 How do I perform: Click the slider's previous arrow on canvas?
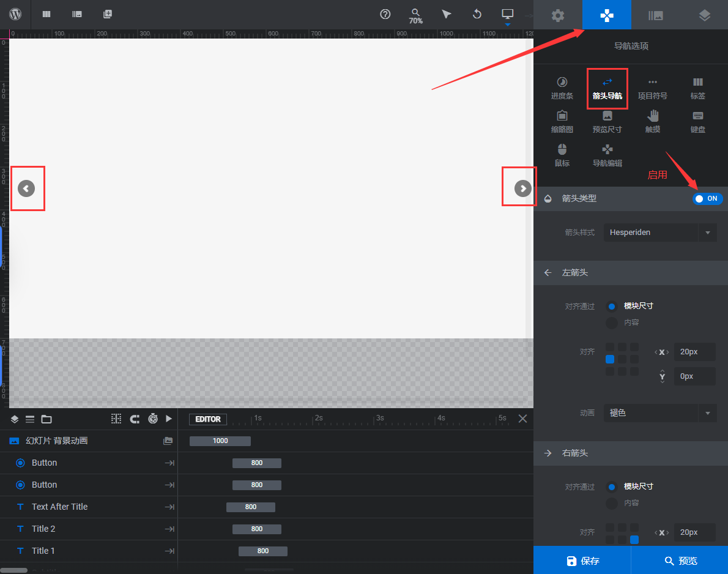point(26,188)
